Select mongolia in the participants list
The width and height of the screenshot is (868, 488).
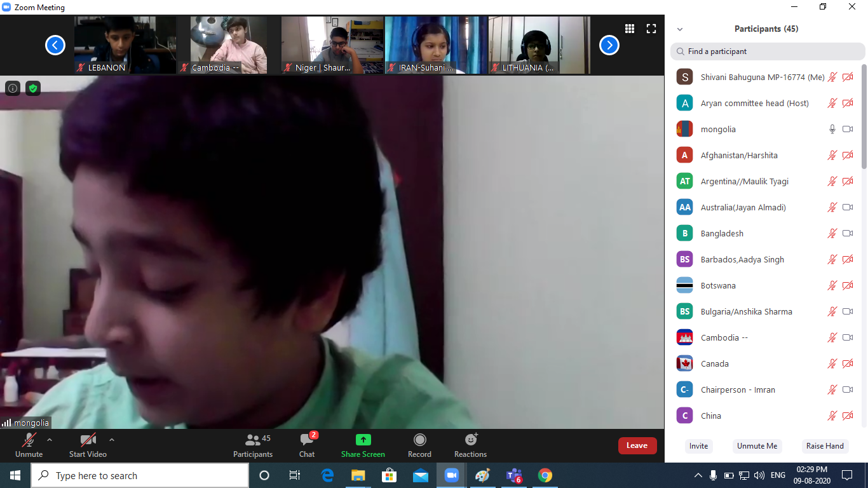tap(718, 130)
